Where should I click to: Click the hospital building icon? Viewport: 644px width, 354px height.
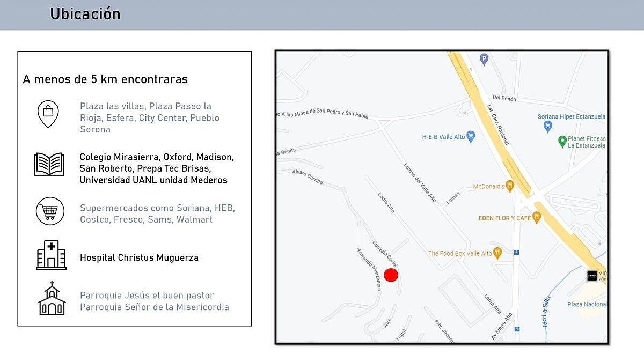(x=51, y=255)
